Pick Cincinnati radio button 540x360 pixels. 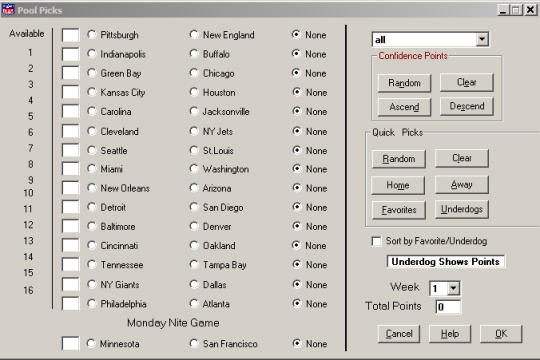(92, 245)
